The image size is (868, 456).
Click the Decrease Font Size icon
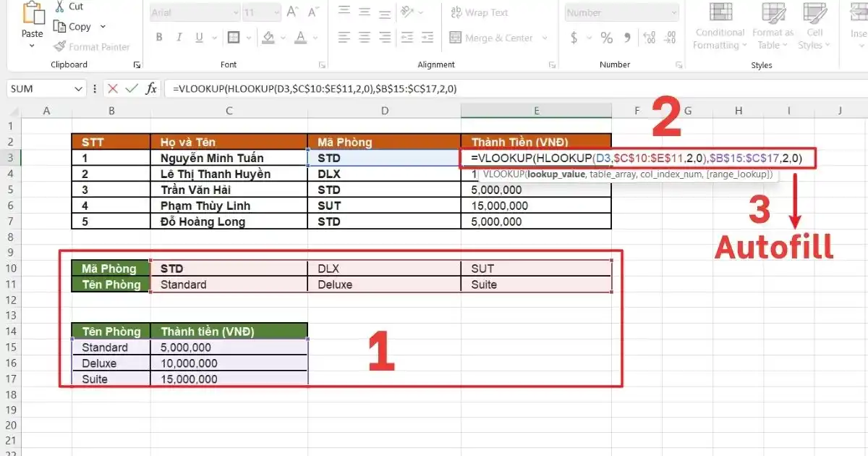pyautogui.click(x=312, y=13)
